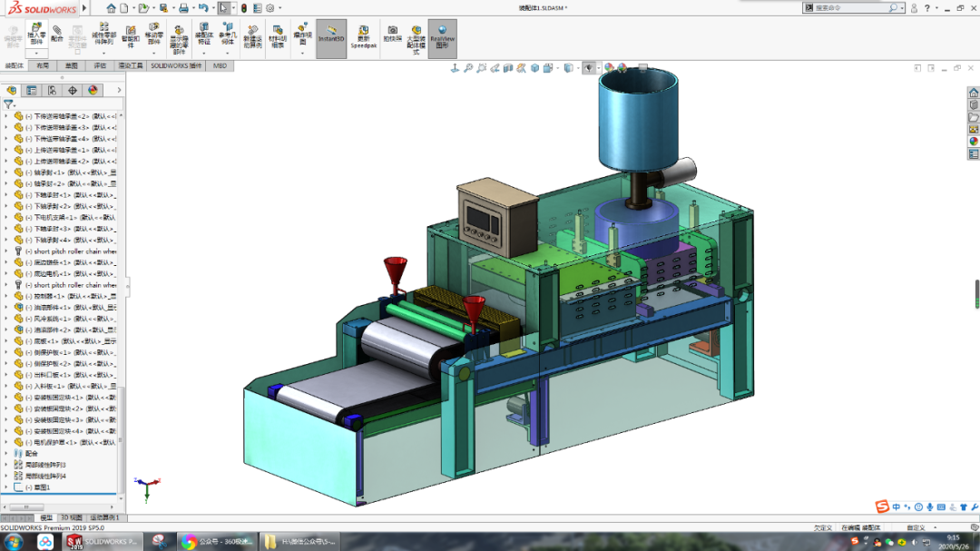Click the search commands input field

[x=850, y=8]
